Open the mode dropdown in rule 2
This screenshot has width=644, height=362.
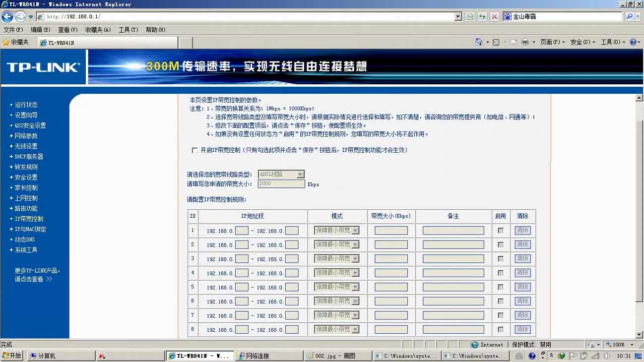click(336, 244)
